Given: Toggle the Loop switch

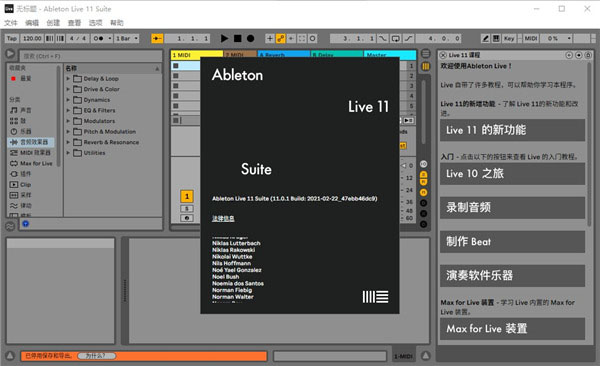Looking at the screenshot, I should point(396,38).
